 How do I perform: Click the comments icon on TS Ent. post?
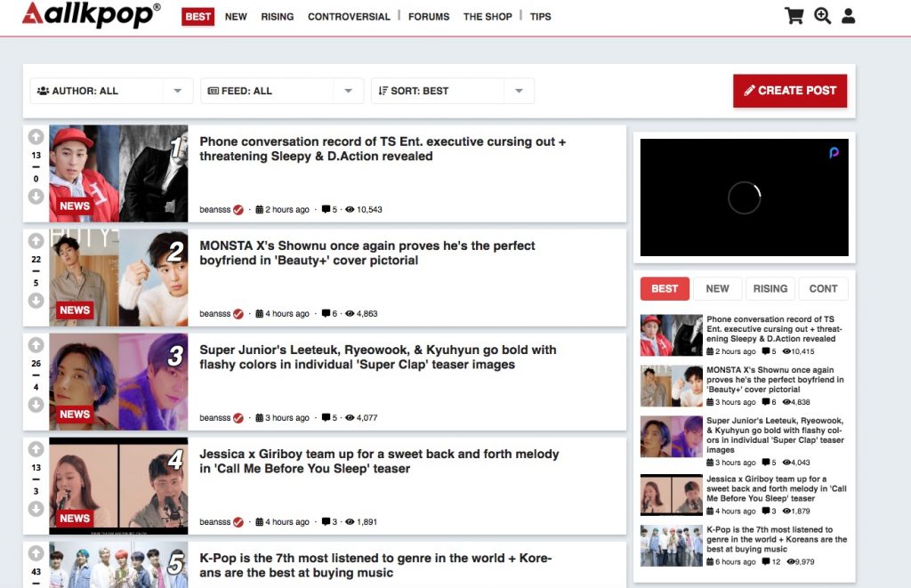point(326,209)
